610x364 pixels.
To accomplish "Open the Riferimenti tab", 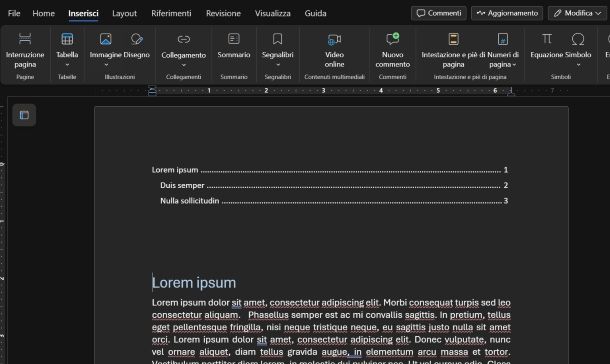I will [x=171, y=13].
